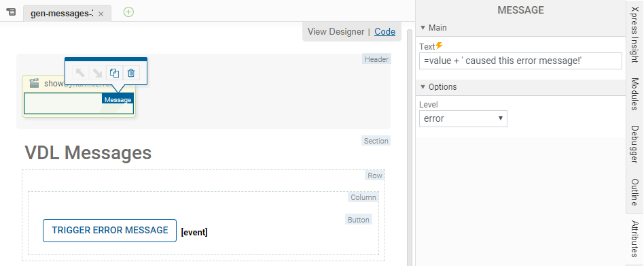Click the move down-right arrow icon
This screenshot has height=266, width=644.
pos(97,73)
